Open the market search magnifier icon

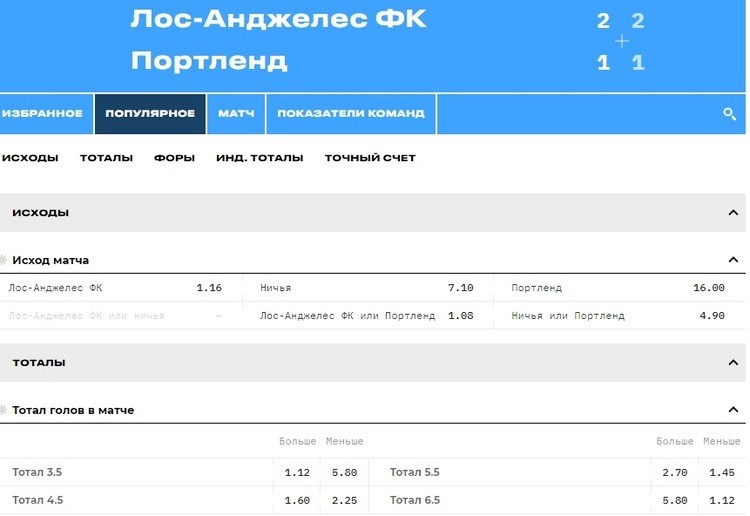(x=729, y=114)
